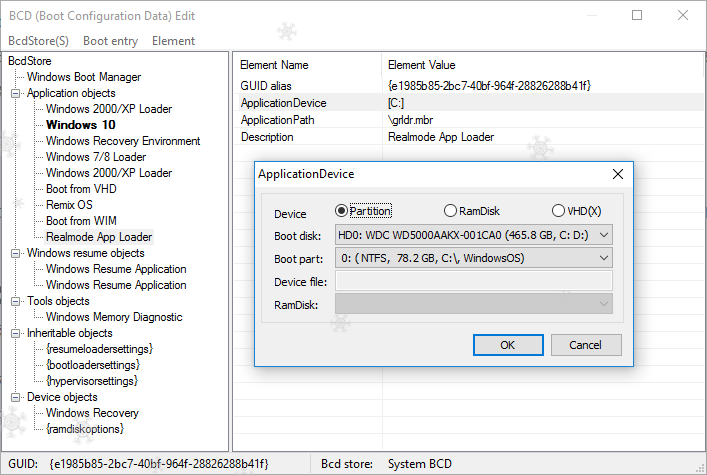Viewport: 707px width, 475px height.
Task: Select the Description element row
Action: [469, 137]
